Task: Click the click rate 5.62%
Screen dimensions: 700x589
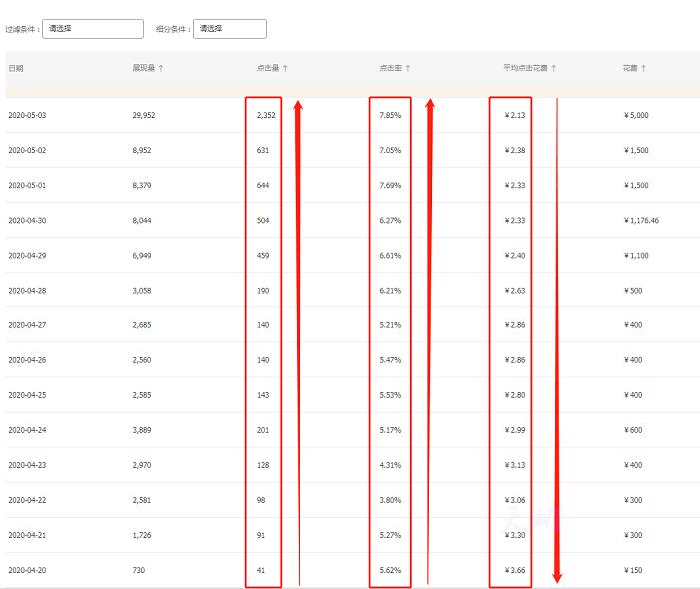Action: coord(390,570)
